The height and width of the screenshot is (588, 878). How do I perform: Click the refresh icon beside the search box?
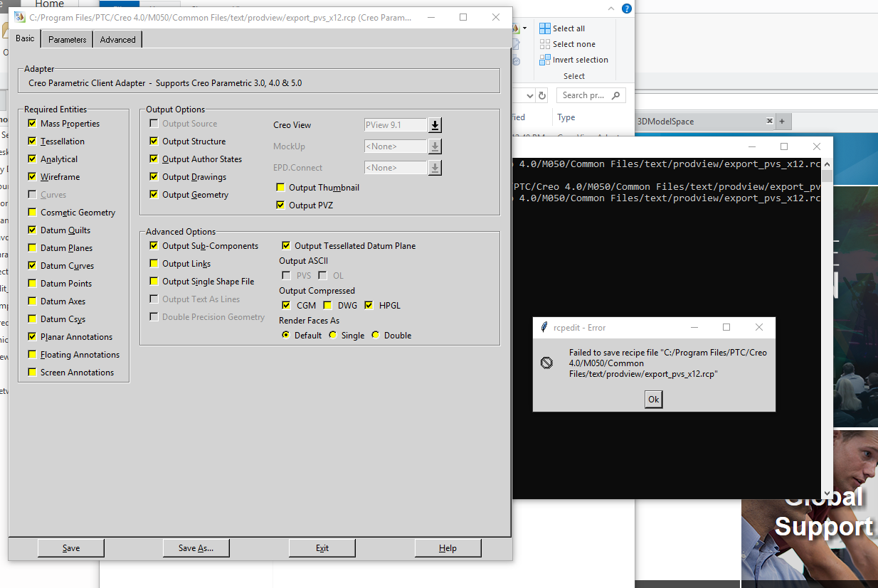541,95
